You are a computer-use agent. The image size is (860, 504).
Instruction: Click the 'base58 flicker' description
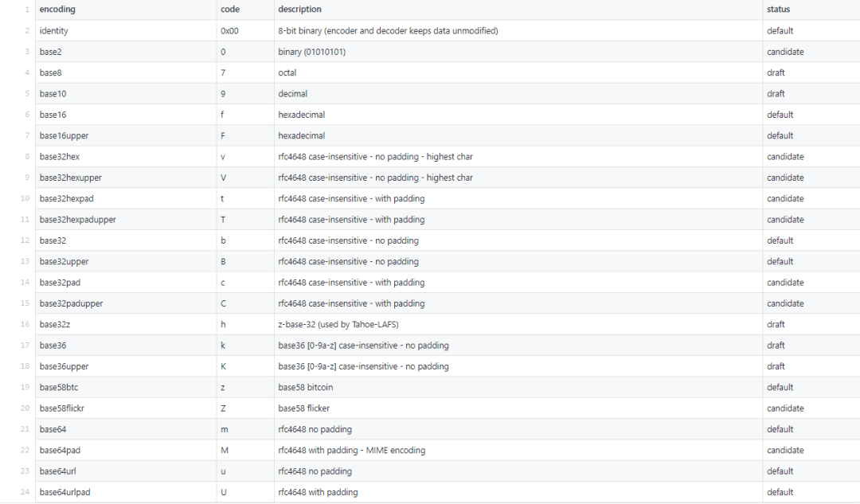tap(303, 408)
